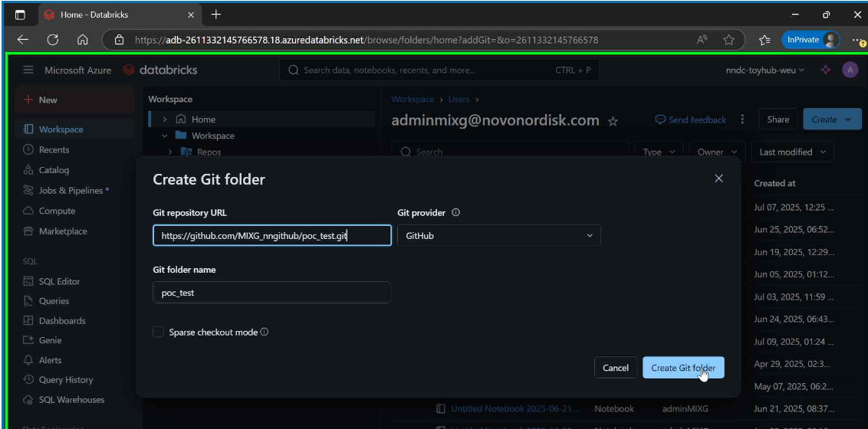
Task: Close the Create Git folder dialog
Action: [718, 178]
